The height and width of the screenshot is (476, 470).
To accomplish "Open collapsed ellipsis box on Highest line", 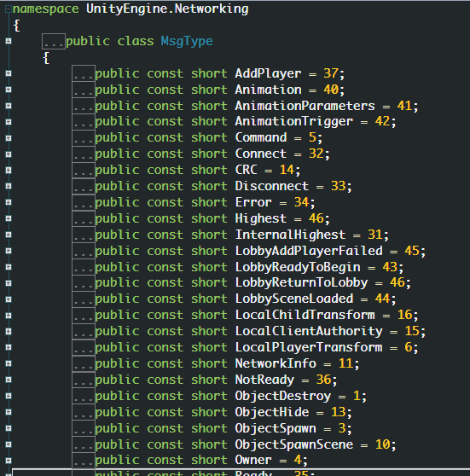I will coord(84,218).
